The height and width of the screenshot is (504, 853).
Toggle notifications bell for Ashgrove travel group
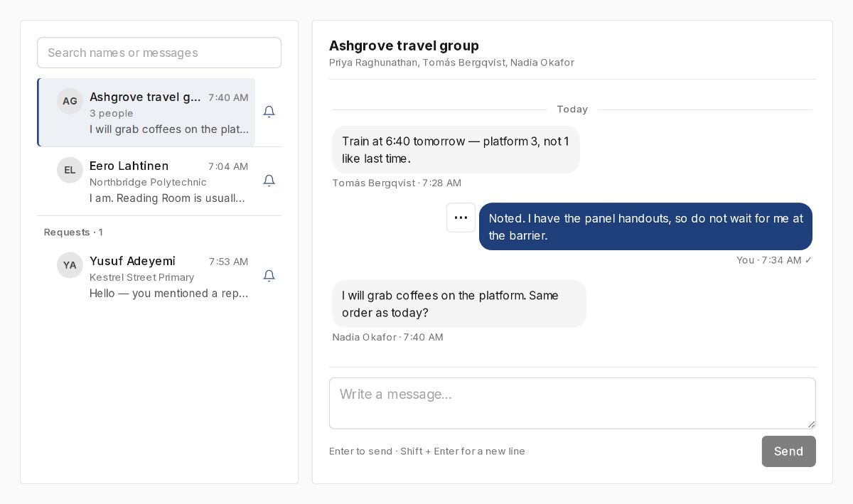(269, 112)
